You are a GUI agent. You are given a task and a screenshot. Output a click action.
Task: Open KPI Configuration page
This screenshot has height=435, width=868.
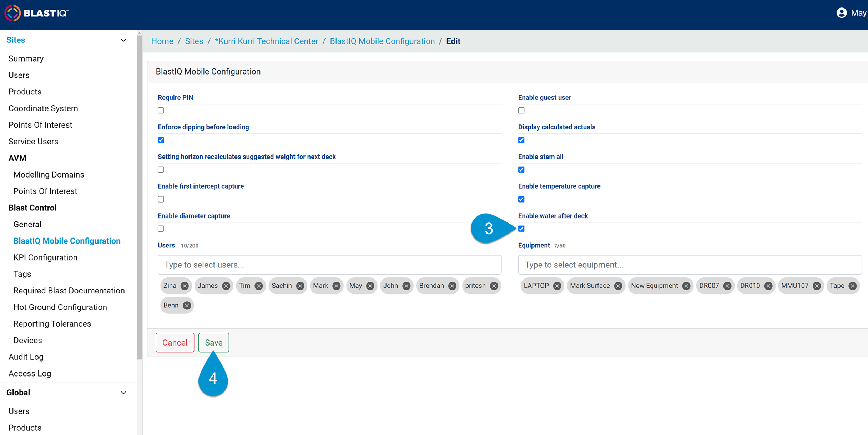[45, 257]
